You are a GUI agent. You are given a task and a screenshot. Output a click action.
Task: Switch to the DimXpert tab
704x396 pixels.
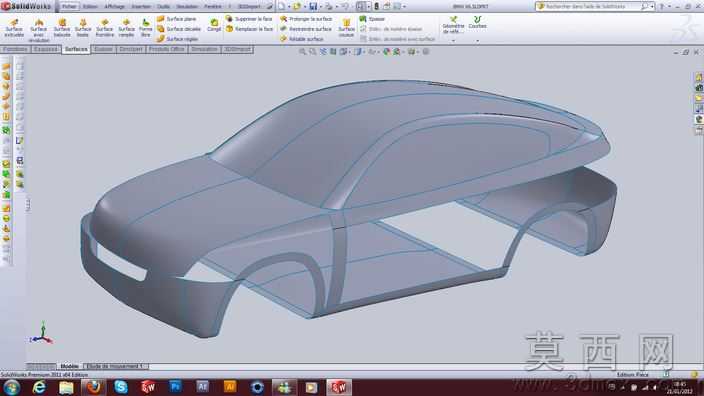(131, 49)
